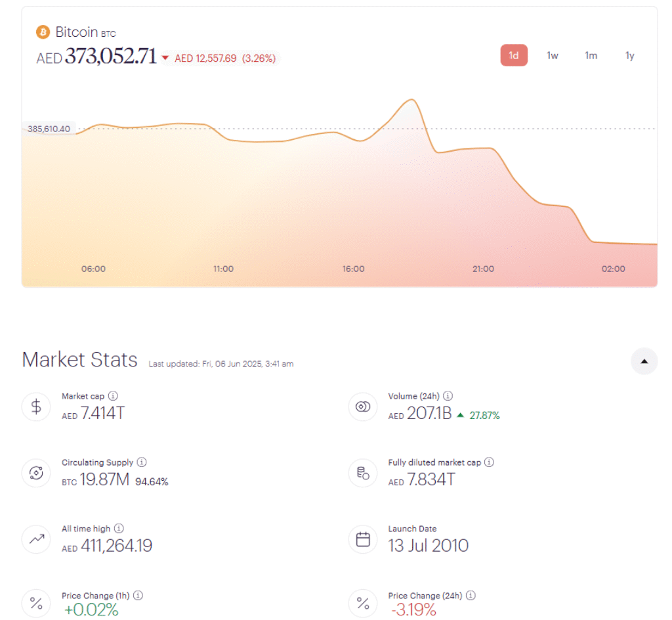Collapse the Market Stats section

click(644, 361)
